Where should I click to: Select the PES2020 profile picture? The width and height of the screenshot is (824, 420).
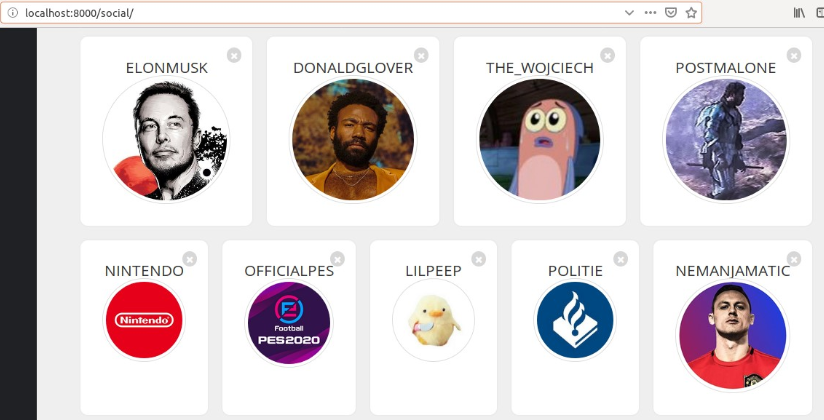click(289, 323)
